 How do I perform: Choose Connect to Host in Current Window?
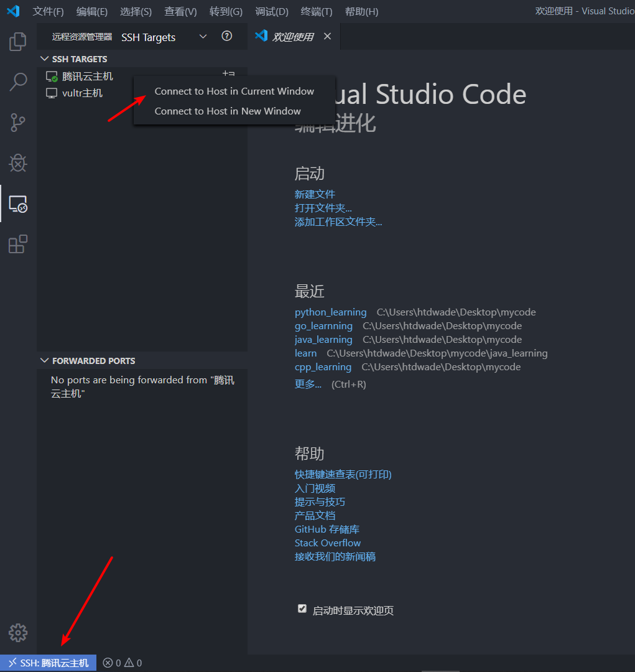234,91
